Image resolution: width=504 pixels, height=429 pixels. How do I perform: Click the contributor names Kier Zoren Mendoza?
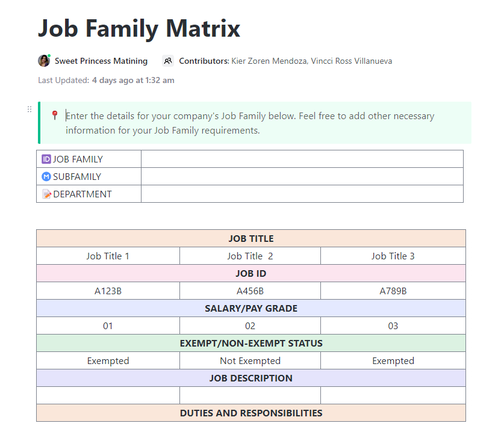tap(268, 61)
